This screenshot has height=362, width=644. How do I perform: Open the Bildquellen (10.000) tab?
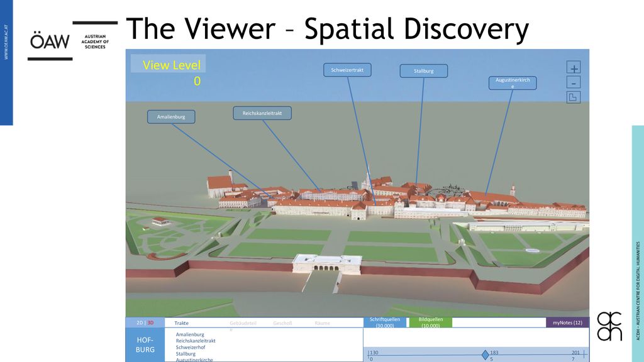(x=430, y=322)
